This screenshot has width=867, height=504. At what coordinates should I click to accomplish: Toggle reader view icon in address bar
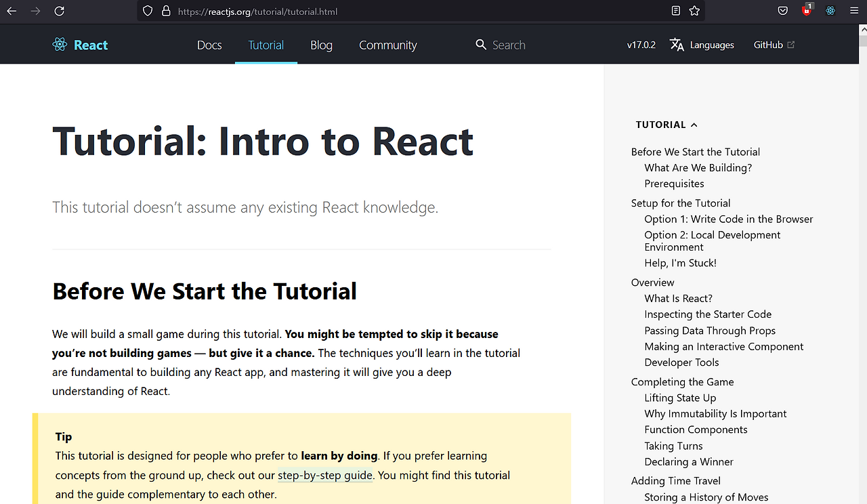pos(675,11)
